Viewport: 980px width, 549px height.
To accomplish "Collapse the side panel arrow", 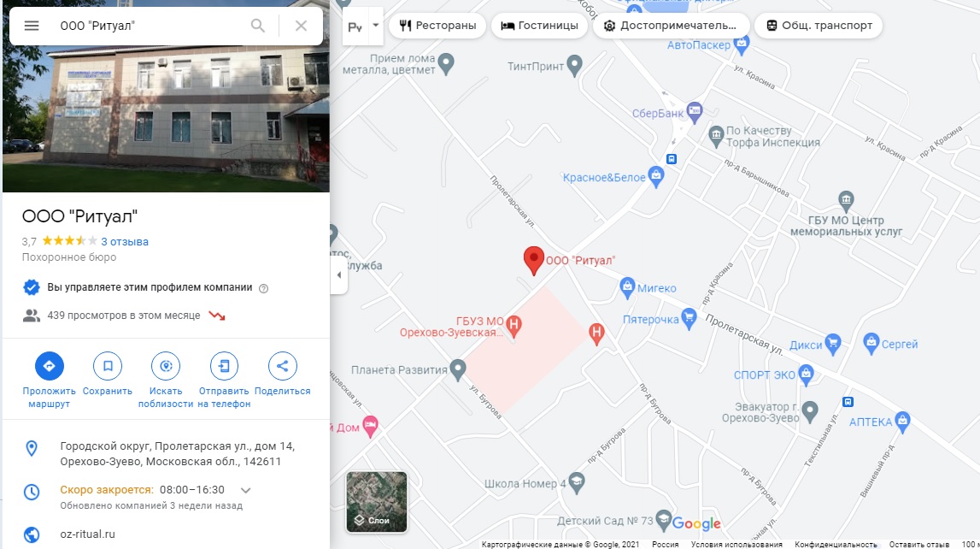I will (338, 274).
